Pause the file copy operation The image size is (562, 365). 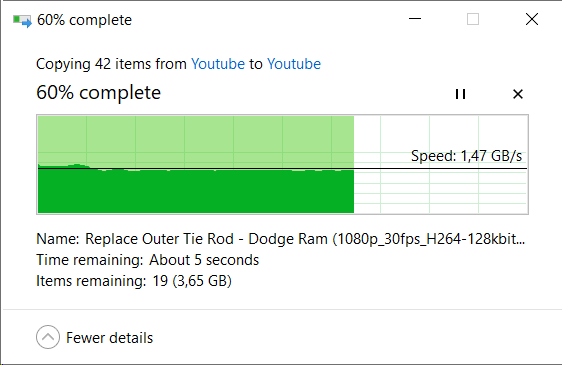[x=460, y=94]
